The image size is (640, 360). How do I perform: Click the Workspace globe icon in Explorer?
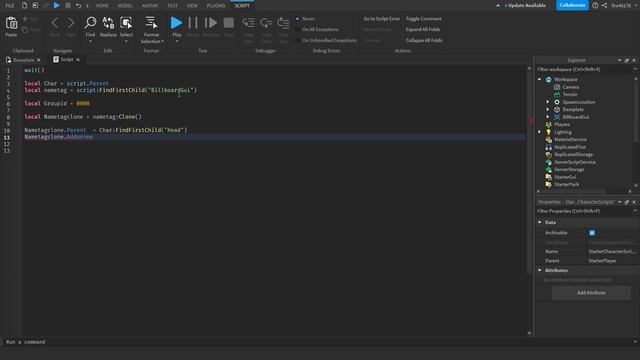coord(549,80)
